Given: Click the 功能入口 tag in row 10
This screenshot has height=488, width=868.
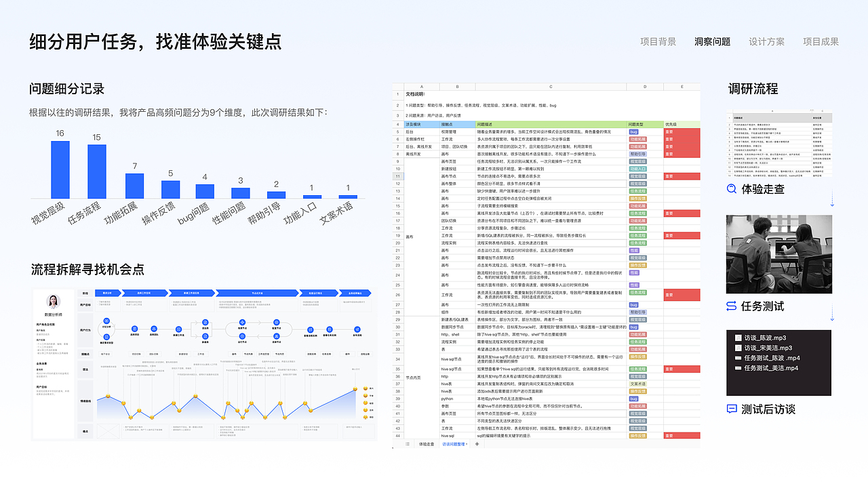Looking at the screenshot, I should 637,169.
